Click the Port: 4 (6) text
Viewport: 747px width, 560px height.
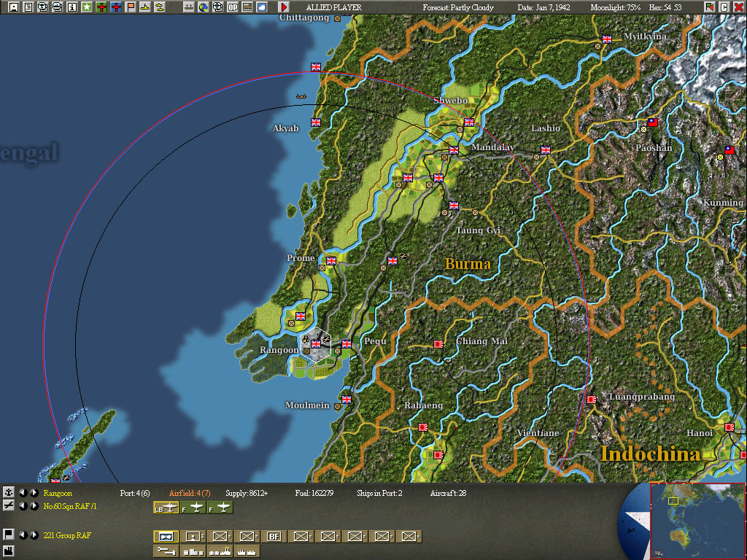pos(135,493)
